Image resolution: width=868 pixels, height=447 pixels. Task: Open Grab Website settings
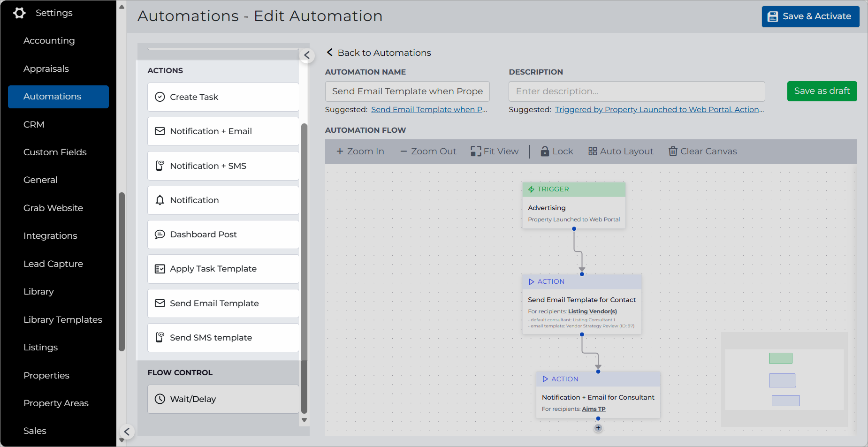53,208
